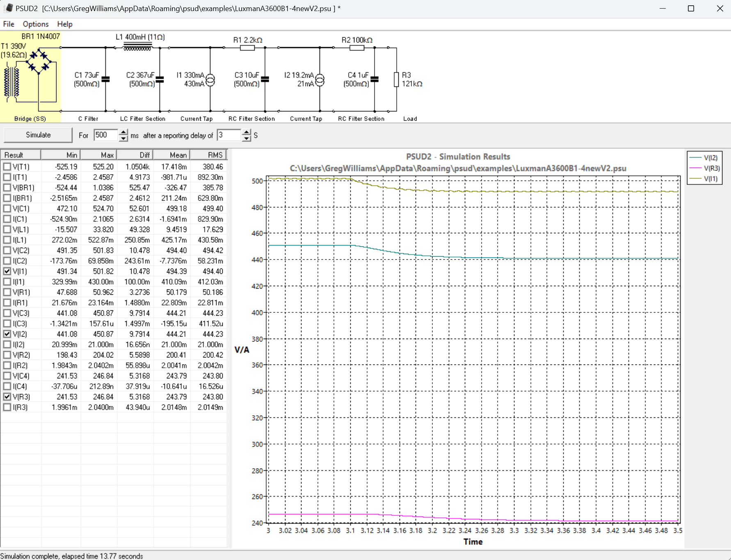
Task: Click the PSUD2 application title icon
Action: [x=8, y=8]
